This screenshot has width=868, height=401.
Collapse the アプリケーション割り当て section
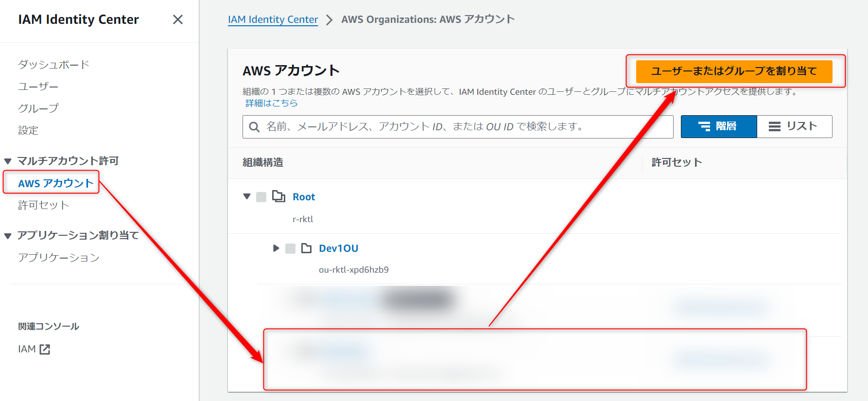(x=8, y=236)
